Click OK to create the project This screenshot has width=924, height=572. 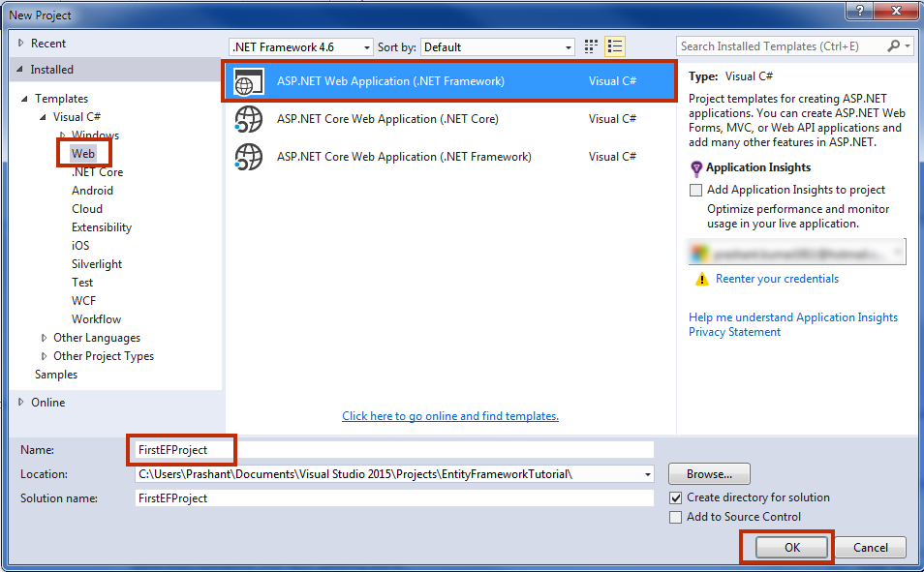(792, 548)
